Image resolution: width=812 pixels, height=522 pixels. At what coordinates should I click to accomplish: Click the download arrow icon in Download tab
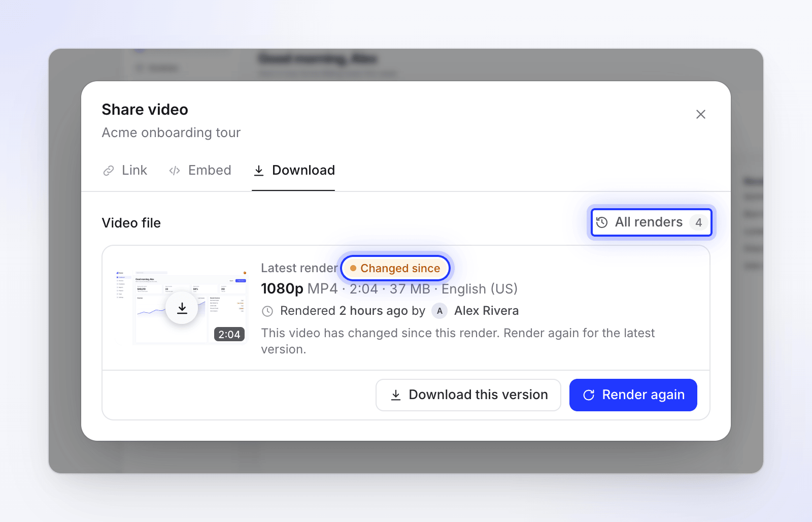(259, 171)
